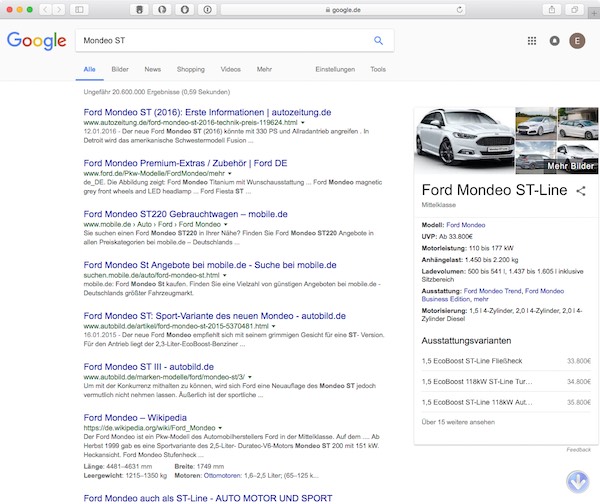Open search Tools
Viewport: 600px width, 504px height.
pyautogui.click(x=378, y=69)
